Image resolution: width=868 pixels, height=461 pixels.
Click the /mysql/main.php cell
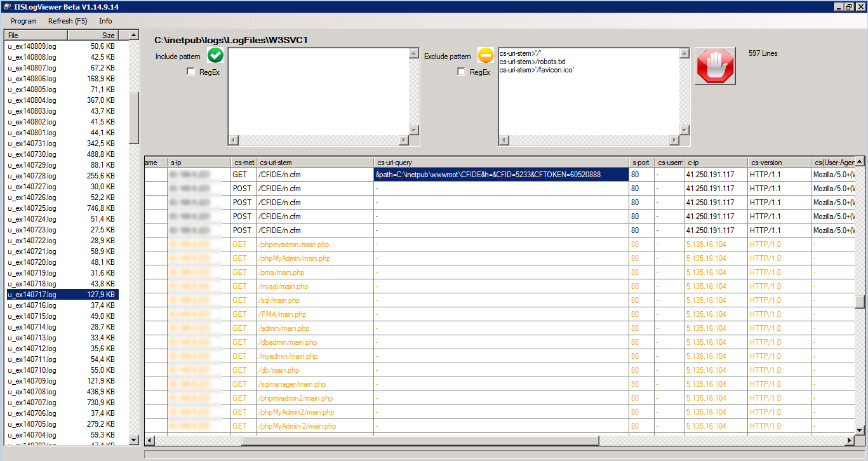tap(315, 286)
